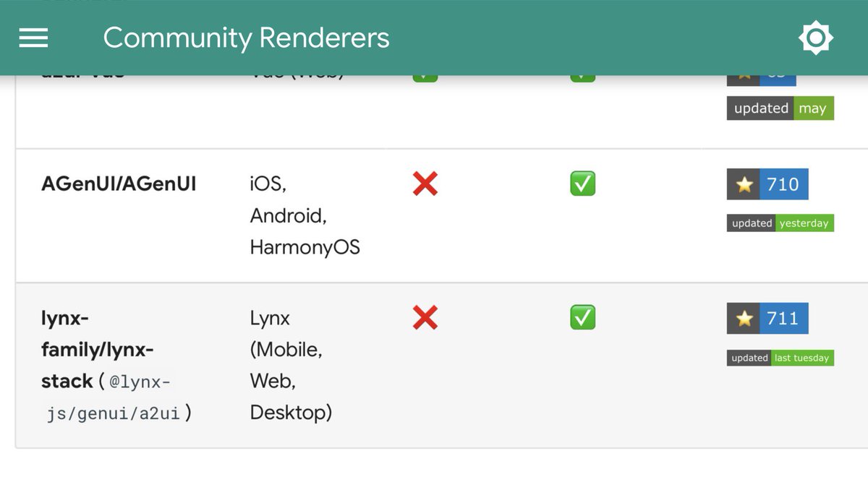Select the Lynx (Mobile, Web, Desktop) platform cell
This screenshot has height=503, width=868.
click(291, 366)
